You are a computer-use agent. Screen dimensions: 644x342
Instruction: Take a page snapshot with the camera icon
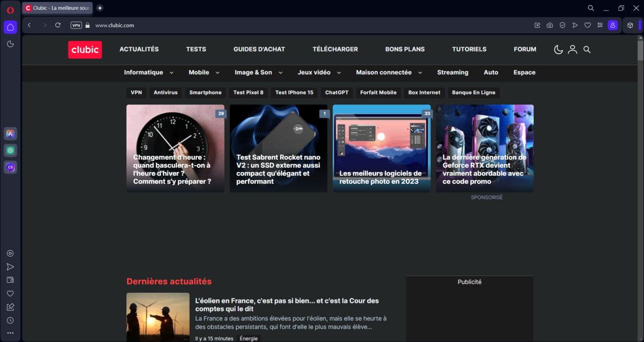click(x=550, y=25)
